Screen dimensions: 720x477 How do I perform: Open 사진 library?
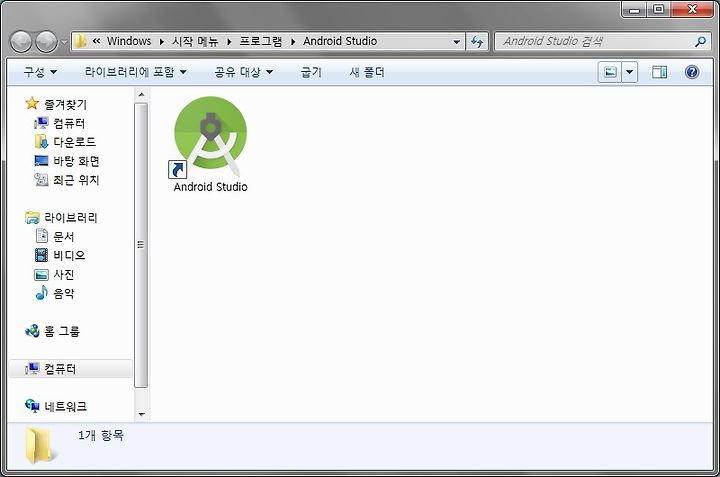pyautogui.click(x=63, y=275)
